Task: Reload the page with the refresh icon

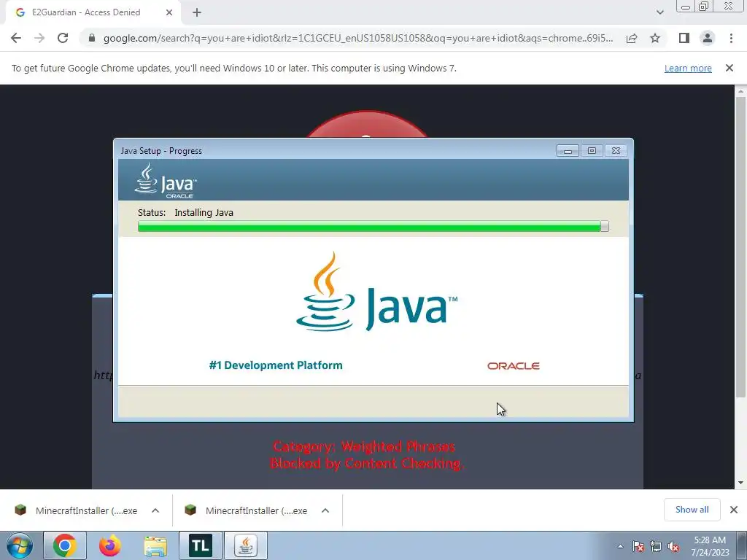Action: click(x=63, y=38)
